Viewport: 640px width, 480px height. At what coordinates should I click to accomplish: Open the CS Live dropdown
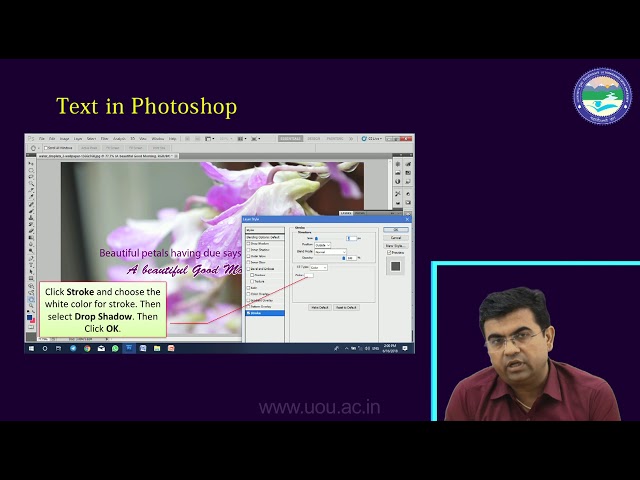371,139
